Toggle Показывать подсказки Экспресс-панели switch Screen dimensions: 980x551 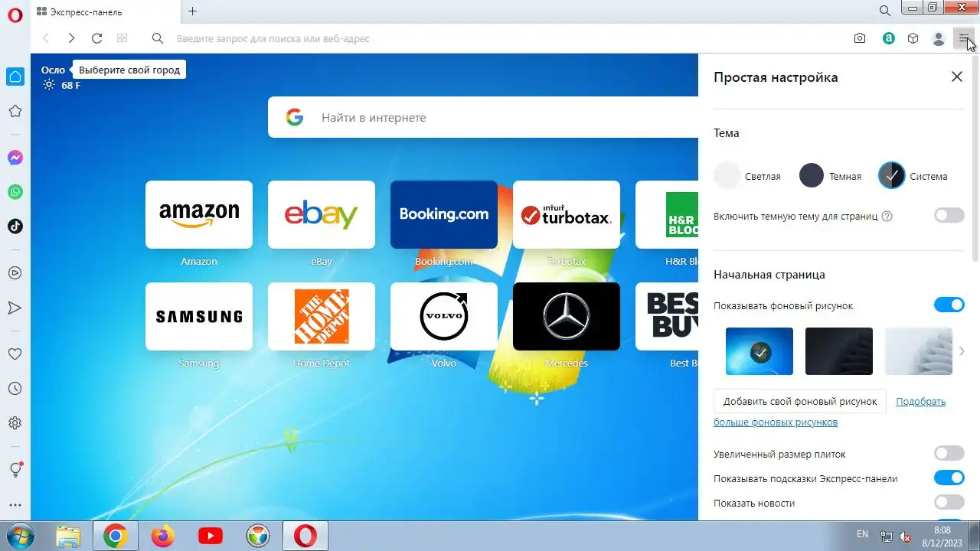pyautogui.click(x=949, y=478)
